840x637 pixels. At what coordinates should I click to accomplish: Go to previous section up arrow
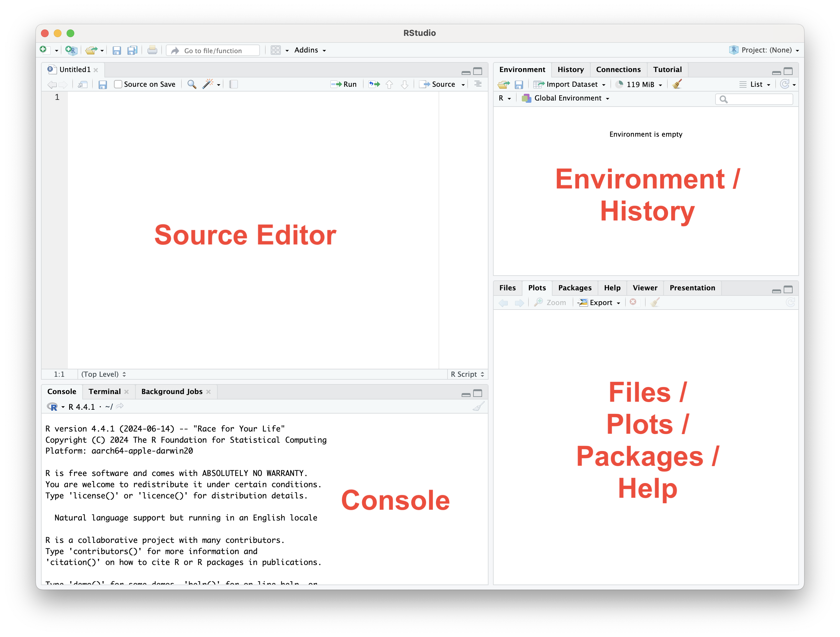click(389, 84)
